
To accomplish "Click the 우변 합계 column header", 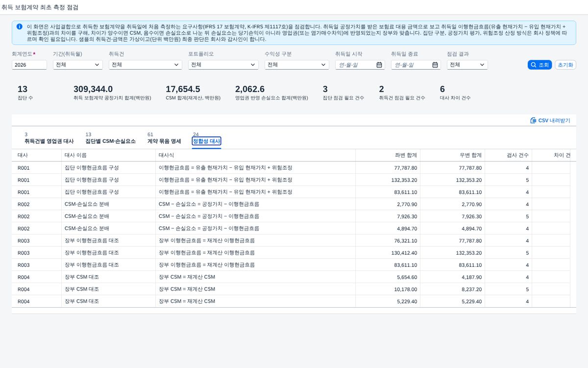I will pos(452,155).
